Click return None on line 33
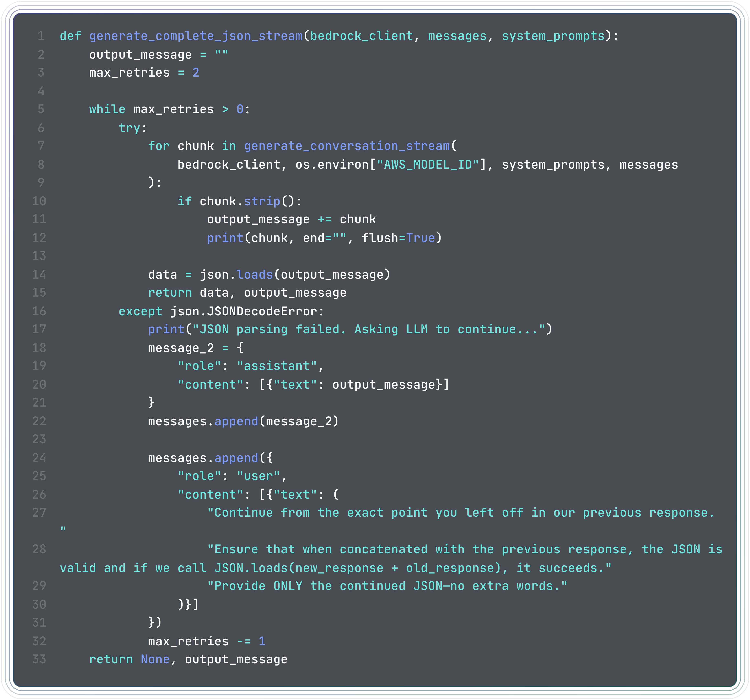Screen dimensions: 750x700 pyautogui.click(x=129, y=659)
